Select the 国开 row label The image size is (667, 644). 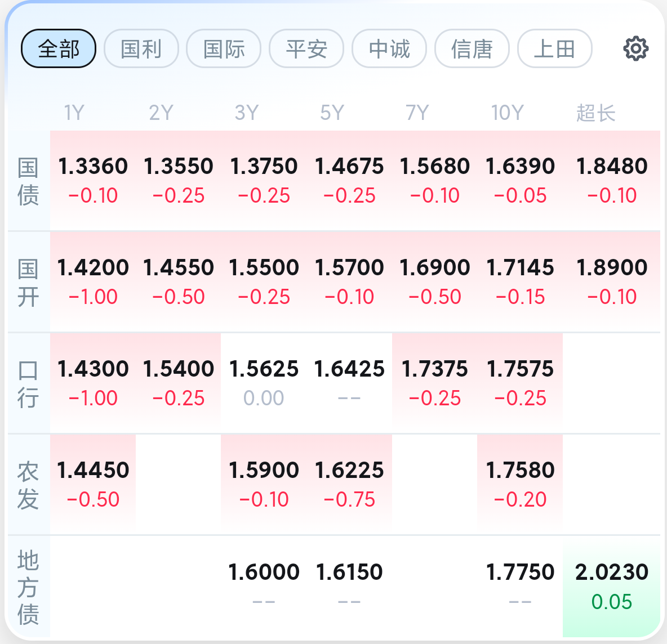(28, 282)
